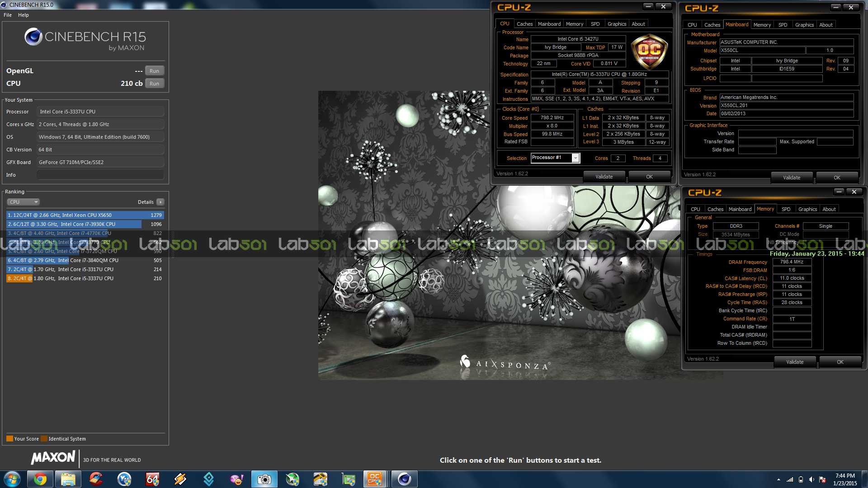Select ranking entry Intel Xeon CPU X5650
This screenshot has width=868, height=488.
point(85,215)
